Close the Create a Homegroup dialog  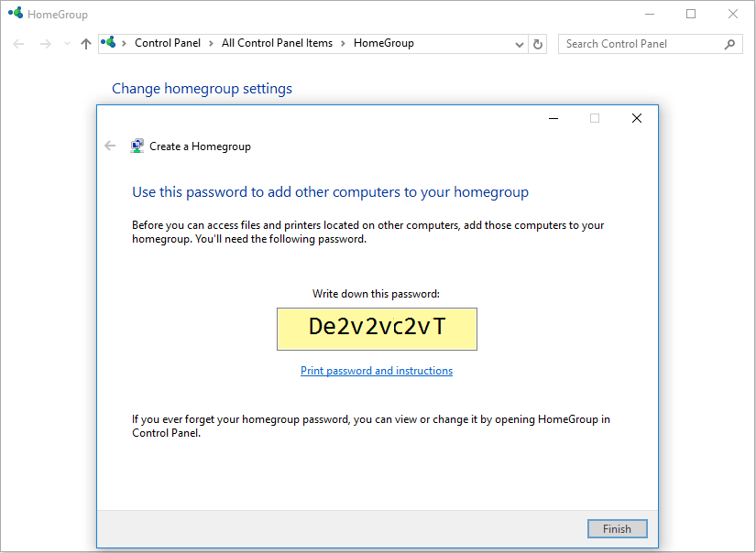637,118
